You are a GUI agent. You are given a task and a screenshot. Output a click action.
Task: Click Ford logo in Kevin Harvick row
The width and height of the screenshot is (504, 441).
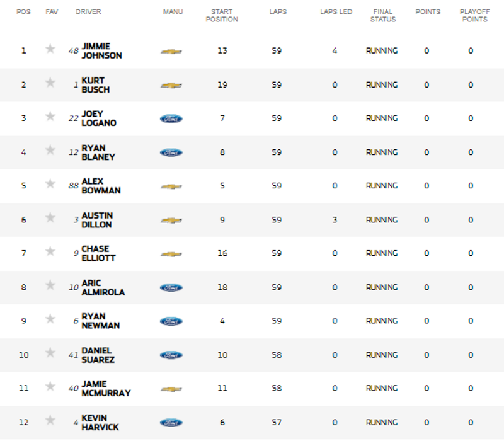(x=171, y=423)
